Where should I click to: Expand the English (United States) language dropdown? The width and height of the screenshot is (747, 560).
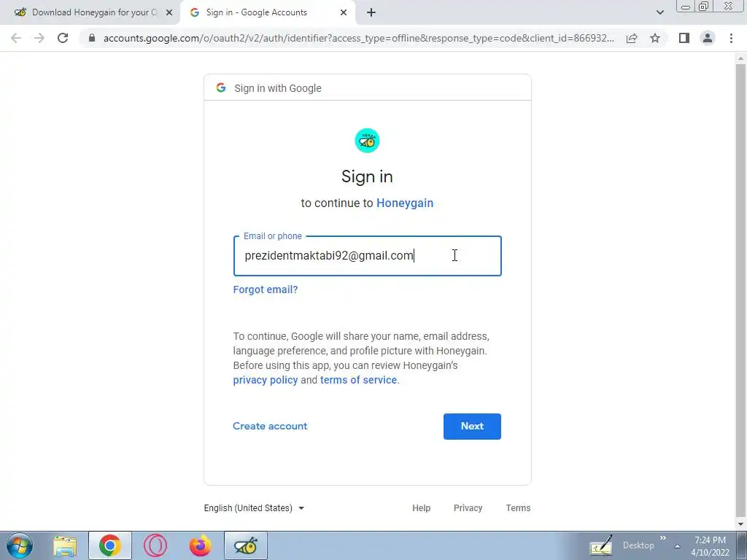pyautogui.click(x=254, y=508)
